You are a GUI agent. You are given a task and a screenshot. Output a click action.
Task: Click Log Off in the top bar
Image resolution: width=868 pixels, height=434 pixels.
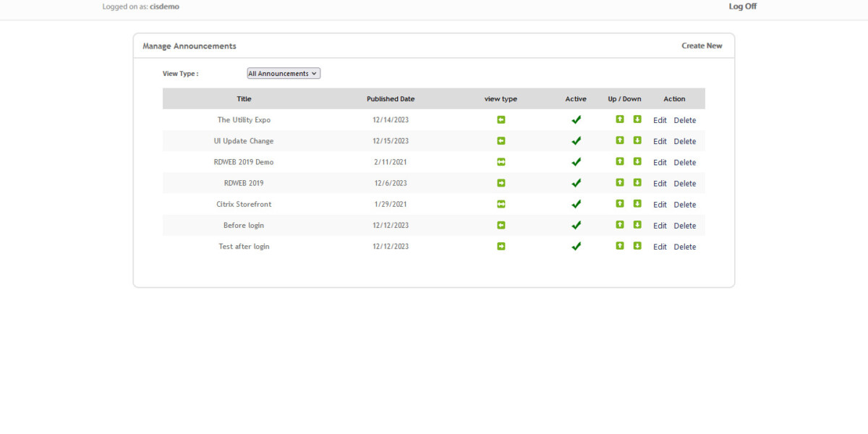pyautogui.click(x=742, y=6)
